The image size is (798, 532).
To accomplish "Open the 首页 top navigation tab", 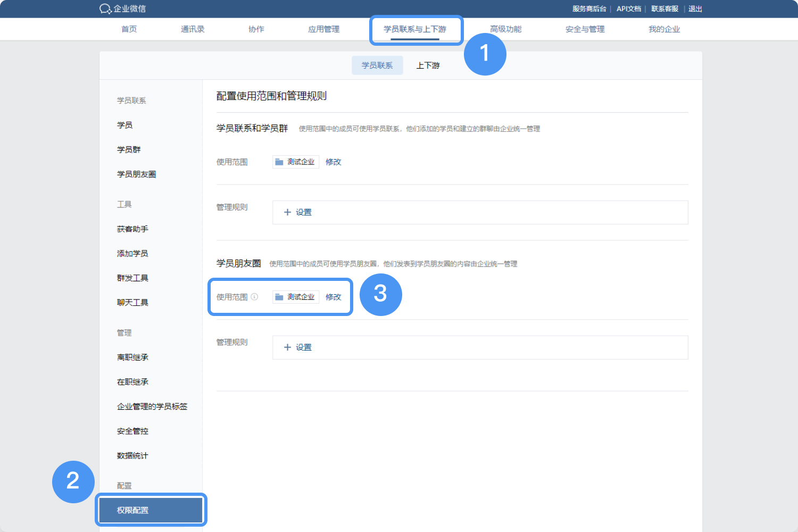I will coord(129,29).
